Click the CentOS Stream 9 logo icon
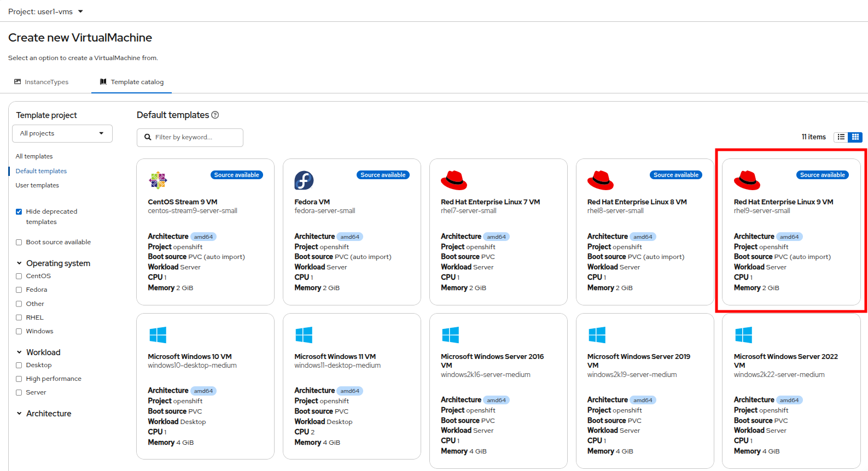Viewport: 868px width, 471px height. (158, 180)
